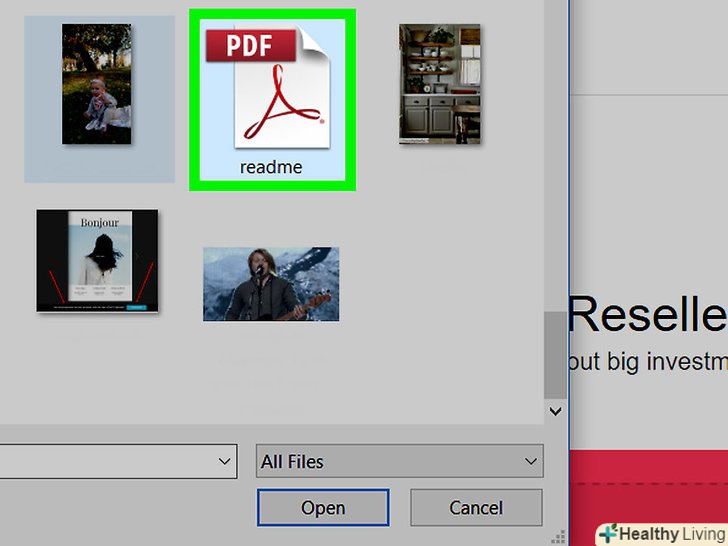Click the scrollbar down arrow

coord(555,411)
